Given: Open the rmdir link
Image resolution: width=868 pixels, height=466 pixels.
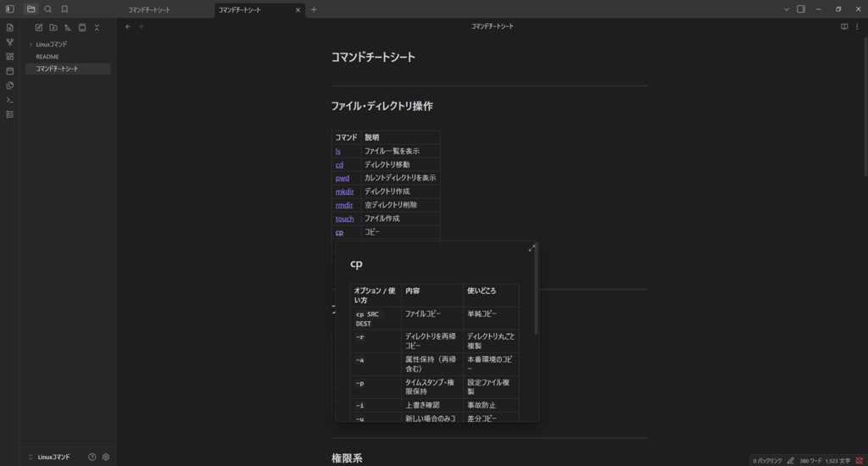Looking at the screenshot, I should (x=344, y=205).
